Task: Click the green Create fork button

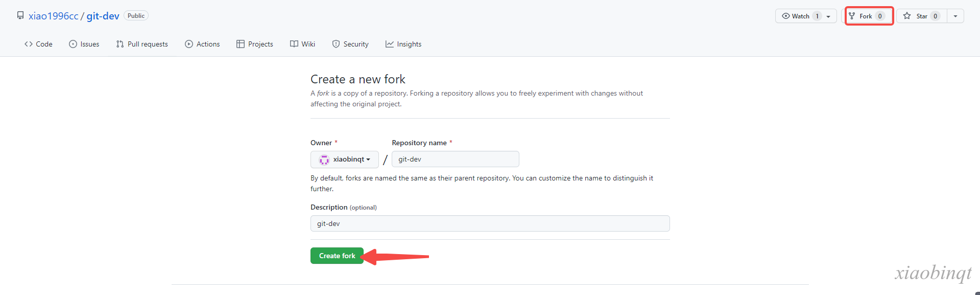Action: click(x=337, y=256)
